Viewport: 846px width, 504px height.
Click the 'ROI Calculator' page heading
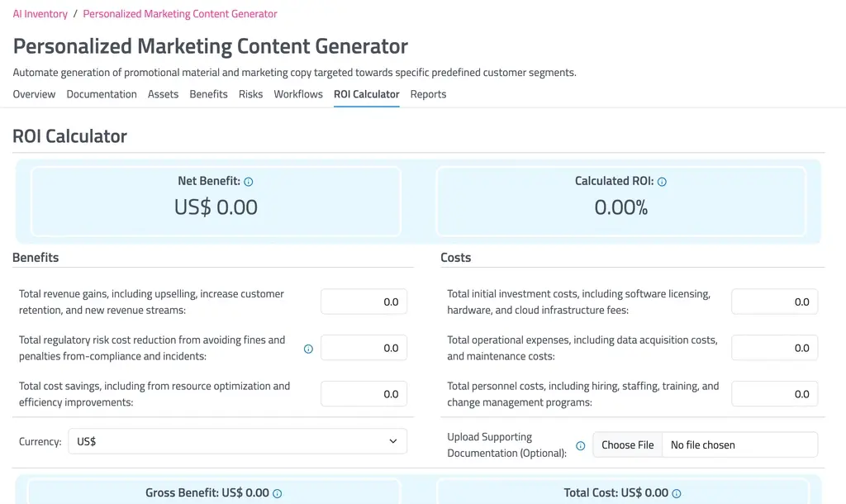pos(69,136)
